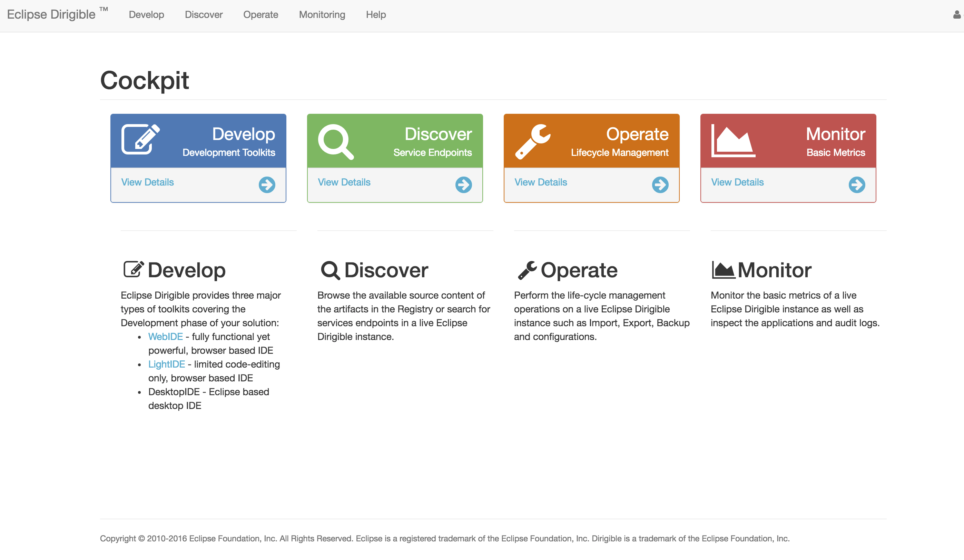This screenshot has height=560, width=964.
Task: Click the Develop section heading text
Action: point(187,270)
